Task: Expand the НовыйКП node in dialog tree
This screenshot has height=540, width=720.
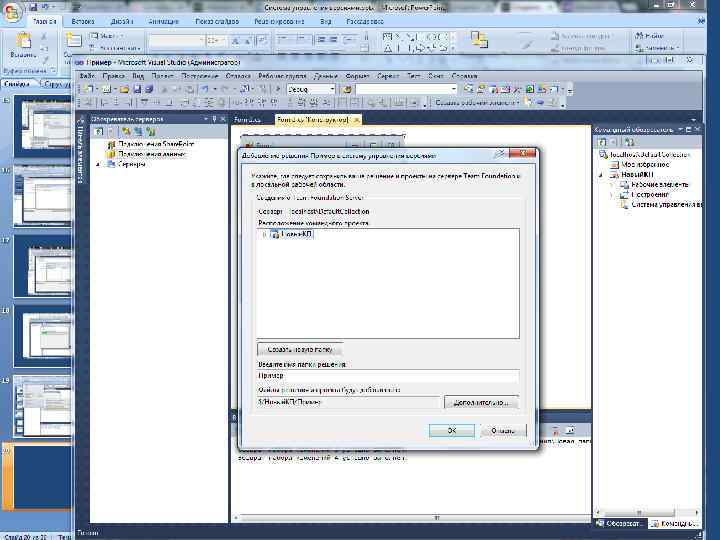Action: point(264,235)
